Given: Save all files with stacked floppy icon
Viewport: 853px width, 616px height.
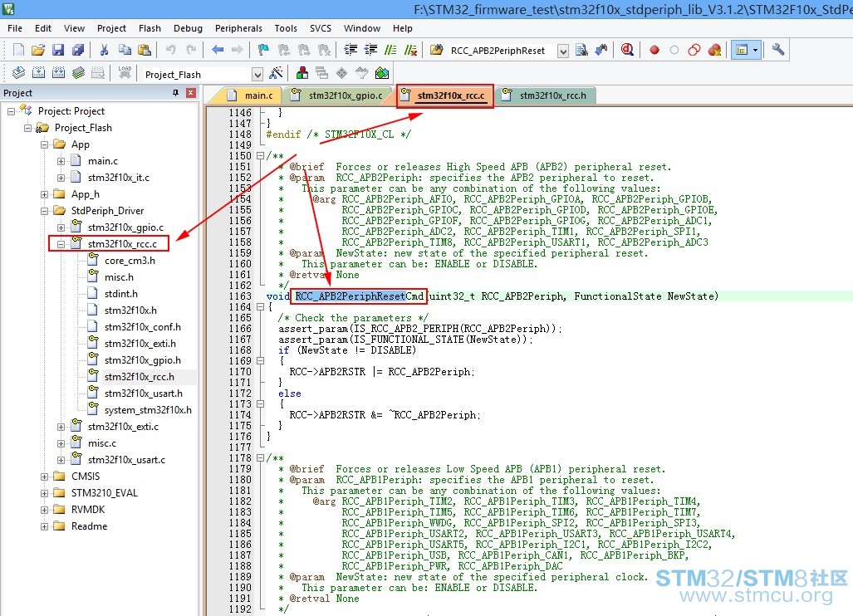Looking at the screenshot, I should [78, 50].
